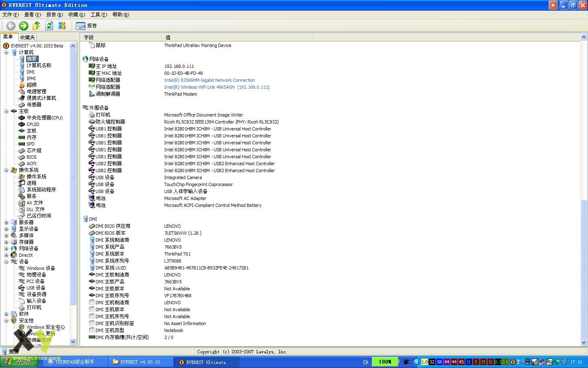This screenshot has width=588, height=368.
Task: Select the DMI BIOS 版本 row
Action: [330, 233]
